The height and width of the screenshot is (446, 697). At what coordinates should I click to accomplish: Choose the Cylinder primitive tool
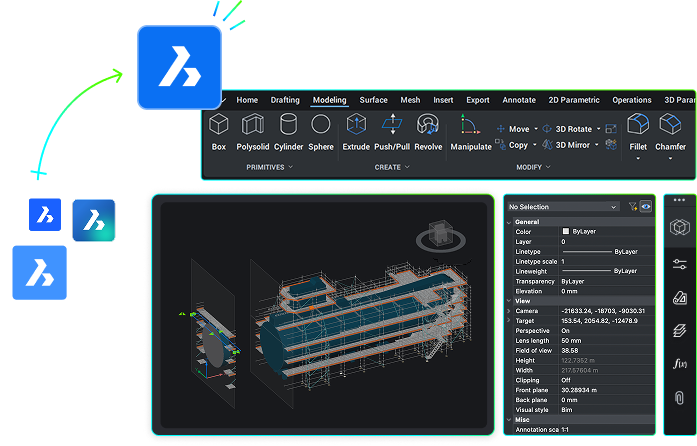tap(288, 132)
